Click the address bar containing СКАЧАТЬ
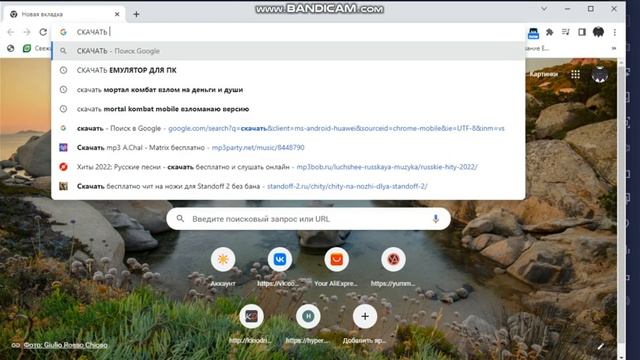This screenshot has height=360, width=640. (288, 32)
